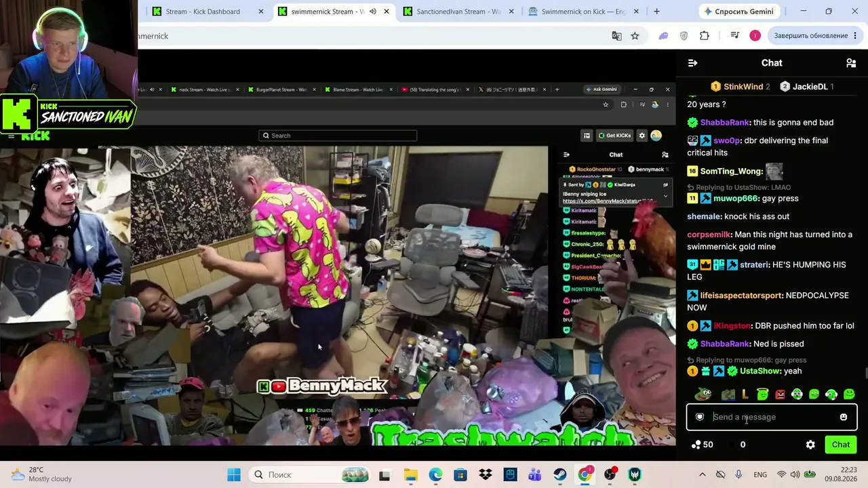
Task: Collapse the chat panel with the arrow icon
Action: coord(692,63)
